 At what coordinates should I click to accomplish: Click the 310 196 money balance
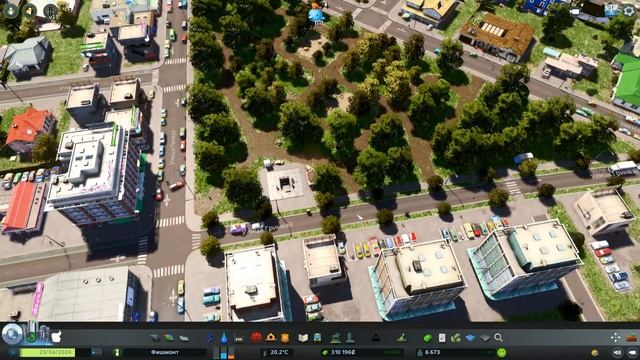[342, 352]
